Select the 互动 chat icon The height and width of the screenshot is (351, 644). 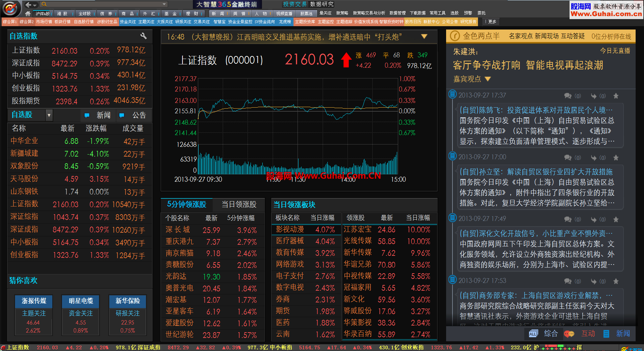click(569, 334)
